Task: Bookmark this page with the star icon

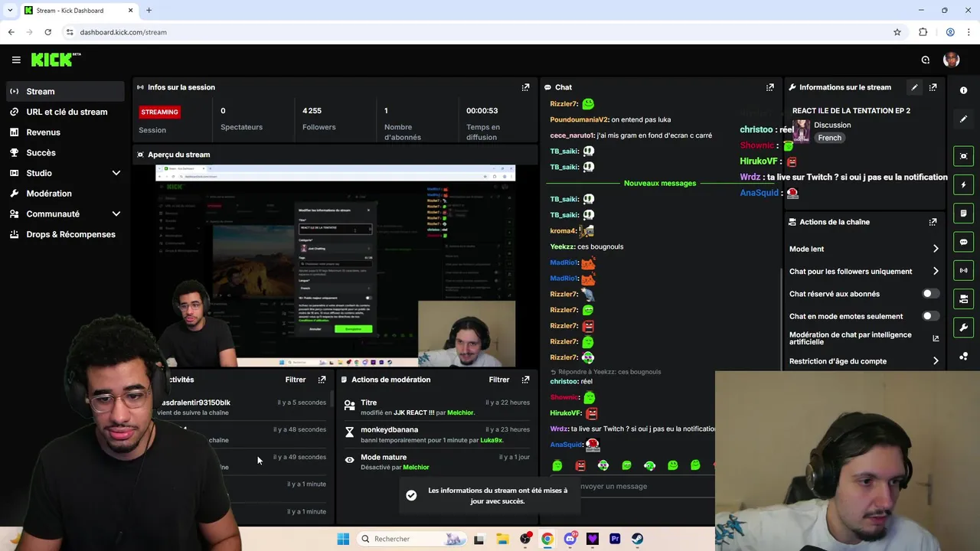Action: tap(897, 32)
